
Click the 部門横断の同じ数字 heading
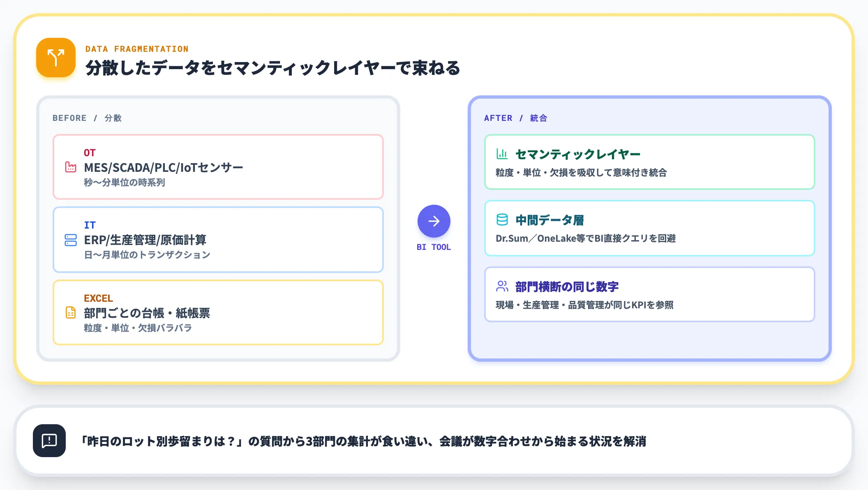[567, 287]
